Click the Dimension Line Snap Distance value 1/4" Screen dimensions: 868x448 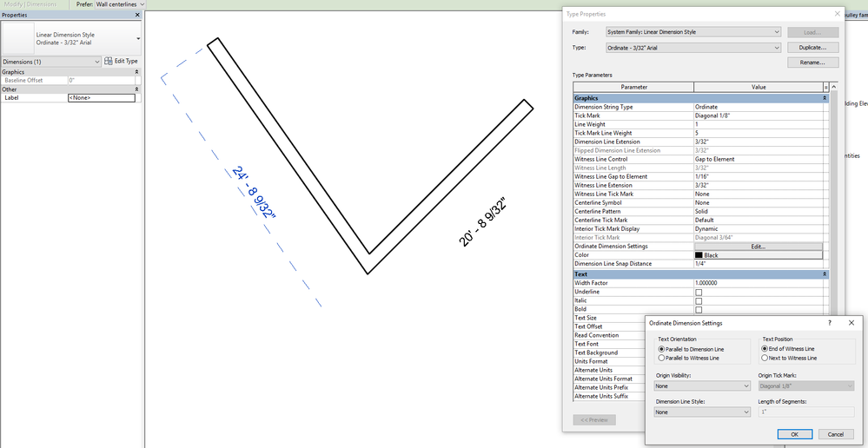(x=759, y=264)
